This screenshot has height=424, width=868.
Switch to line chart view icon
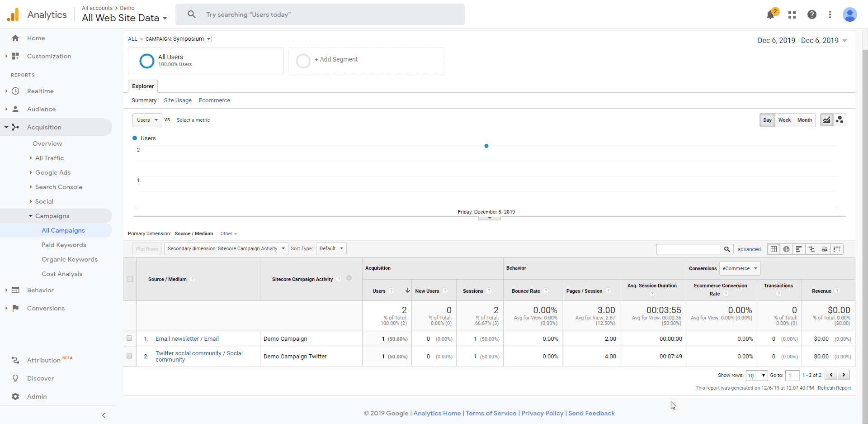click(x=827, y=120)
